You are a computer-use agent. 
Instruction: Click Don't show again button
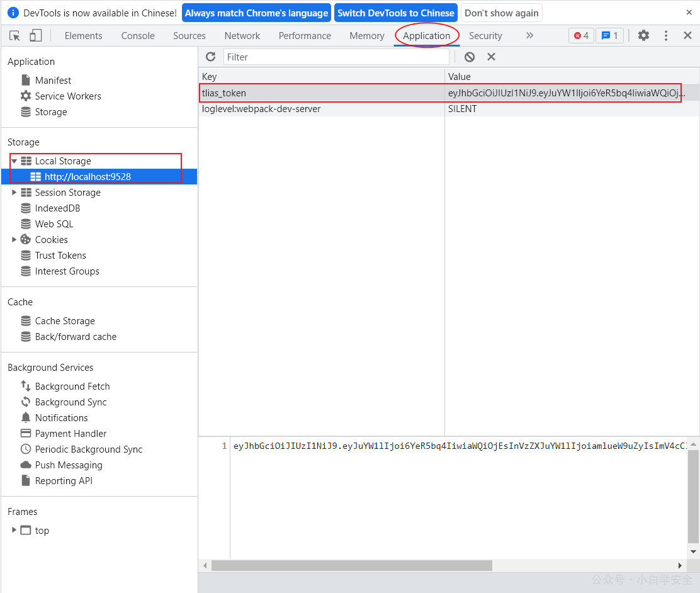coord(501,13)
